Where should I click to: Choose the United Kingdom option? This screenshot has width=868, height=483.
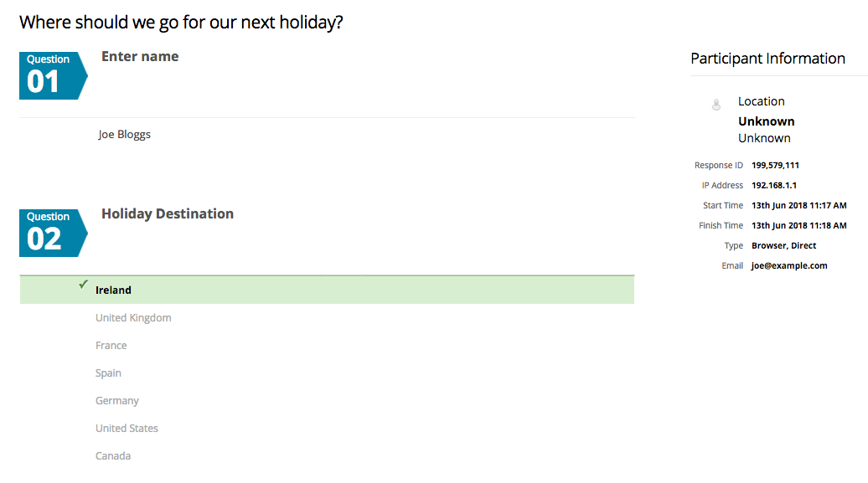pos(133,318)
